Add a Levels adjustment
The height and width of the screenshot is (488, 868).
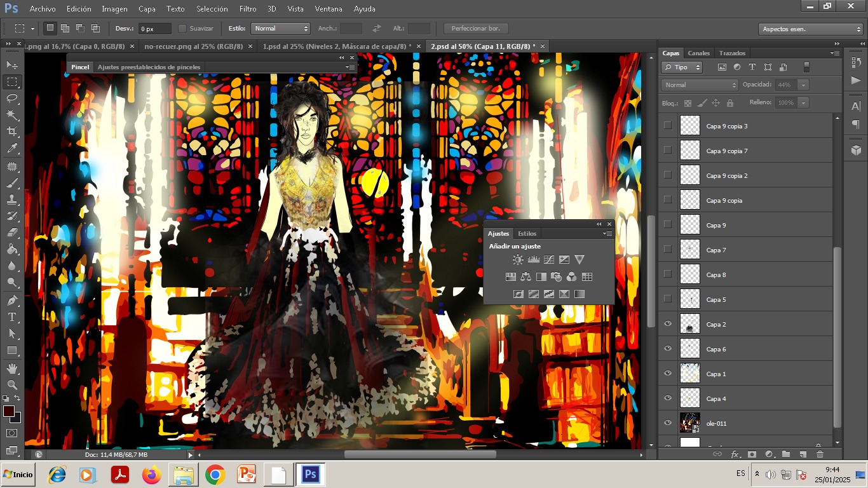[x=533, y=259]
